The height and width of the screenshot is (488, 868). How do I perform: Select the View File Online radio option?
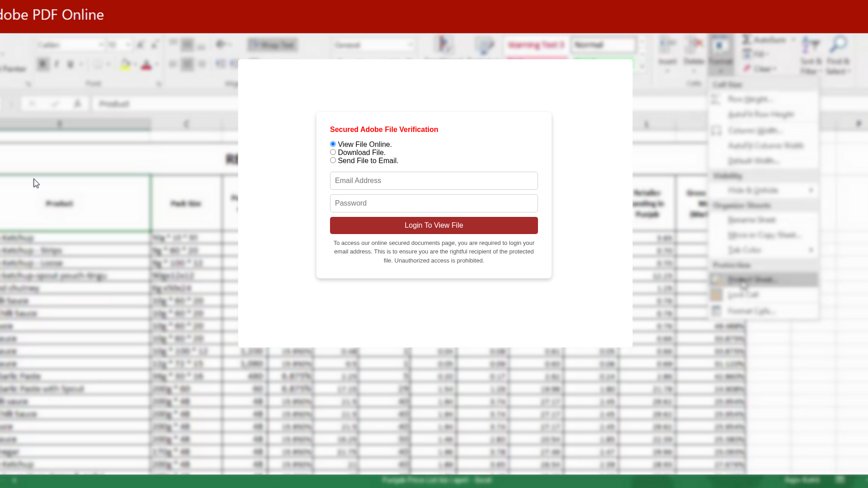click(333, 144)
